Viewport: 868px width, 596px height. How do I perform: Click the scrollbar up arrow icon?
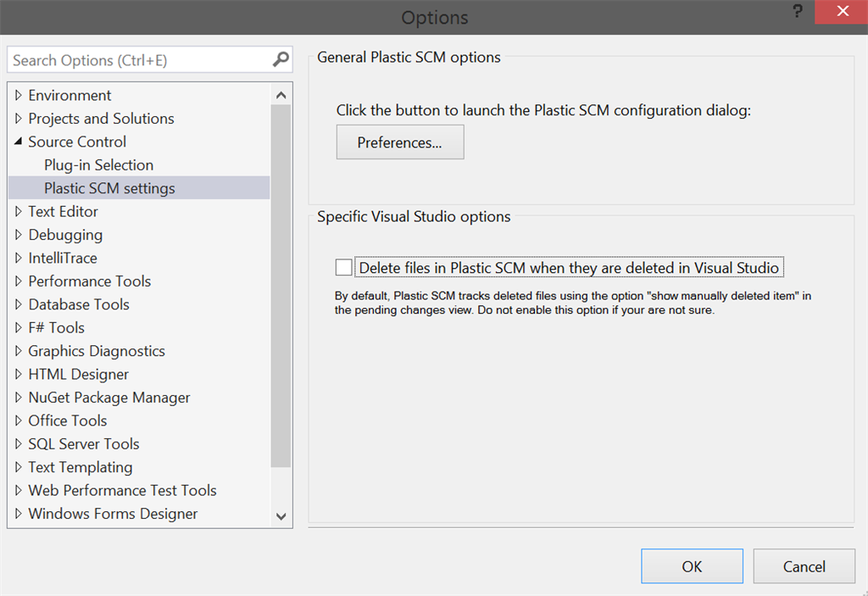pyautogui.click(x=281, y=94)
